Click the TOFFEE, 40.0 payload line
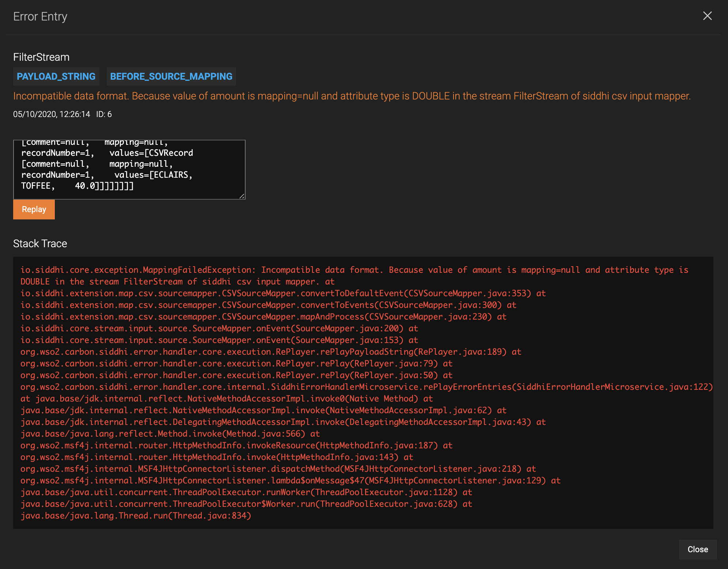Screen dimensions: 728x569 coord(77,186)
